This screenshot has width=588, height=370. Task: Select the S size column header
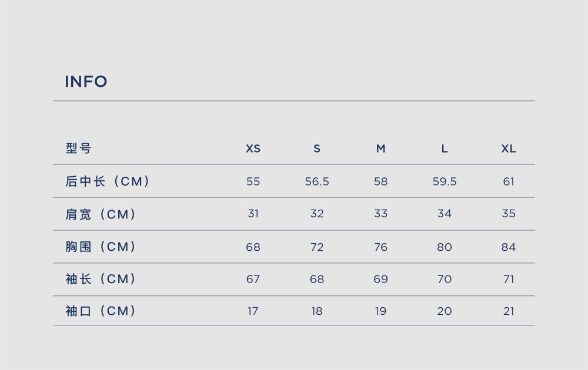[x=317, y=149]
